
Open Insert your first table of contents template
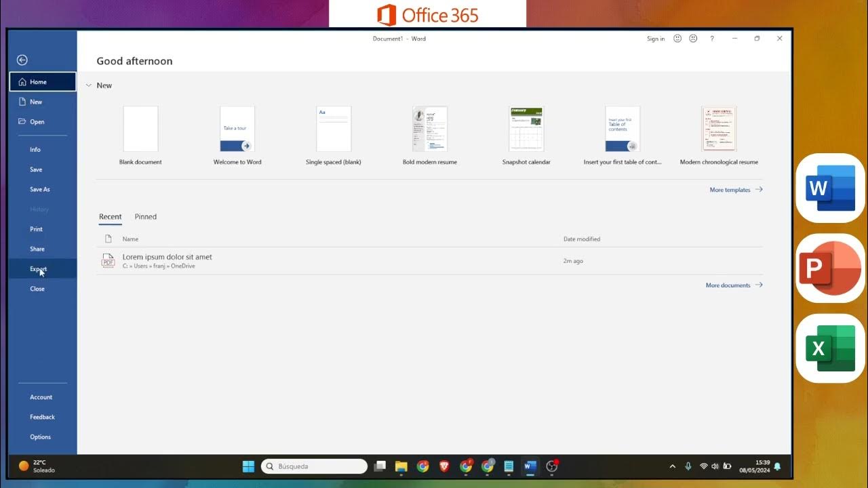tap(623, 136)
